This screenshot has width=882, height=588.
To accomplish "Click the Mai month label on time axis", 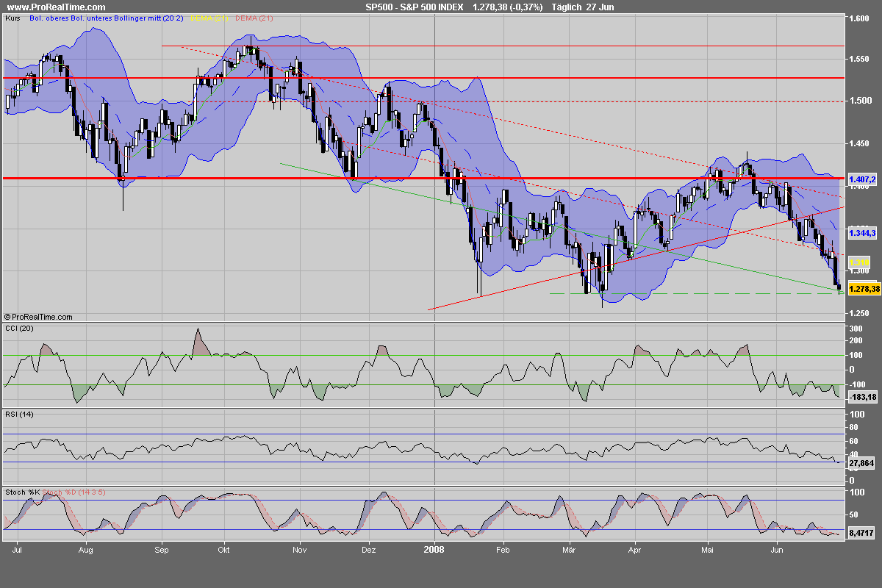I will 708,548.
